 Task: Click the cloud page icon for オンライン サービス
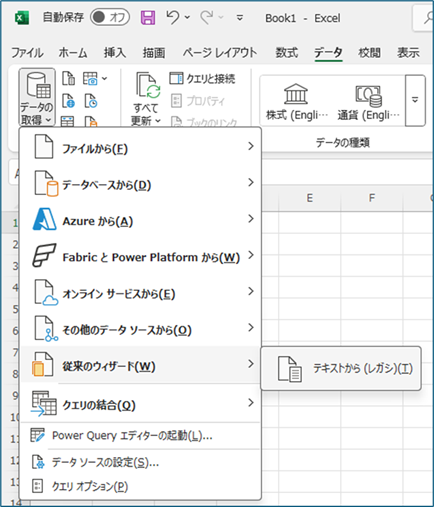click(46, 292)
